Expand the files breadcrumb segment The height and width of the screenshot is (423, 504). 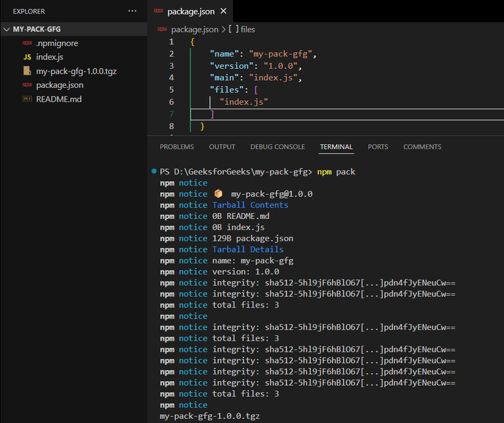247,30
